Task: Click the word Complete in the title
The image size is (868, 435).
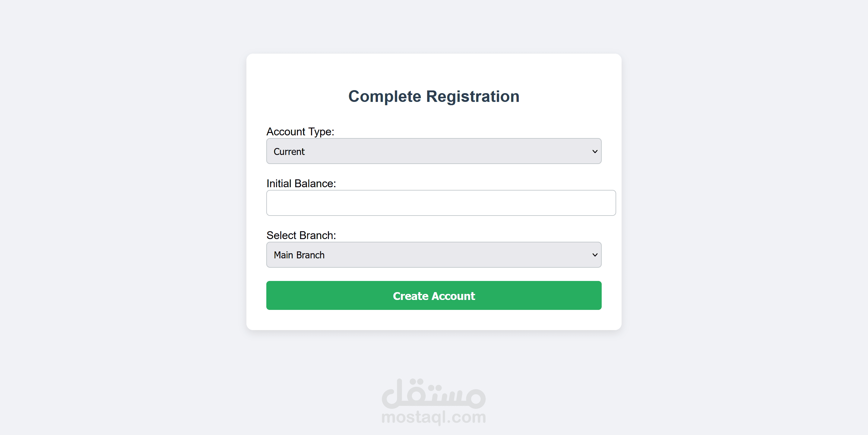Action: pos(385,97)
